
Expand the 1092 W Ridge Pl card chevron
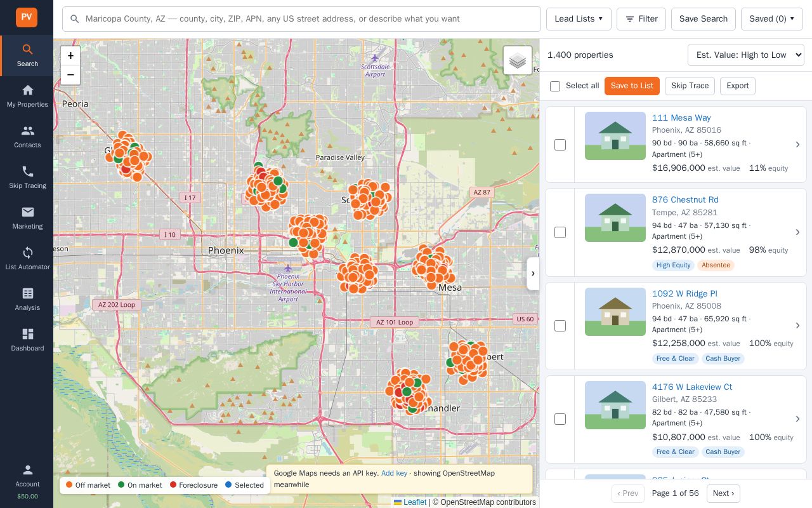pyautogui.click(x=797, y=326)
